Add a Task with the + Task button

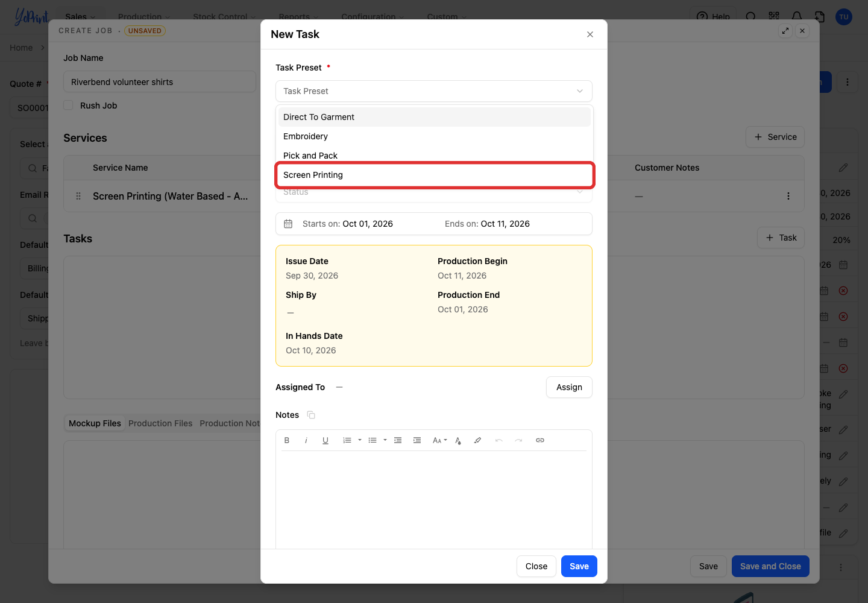pyautogui.click(x=781, y=238)
